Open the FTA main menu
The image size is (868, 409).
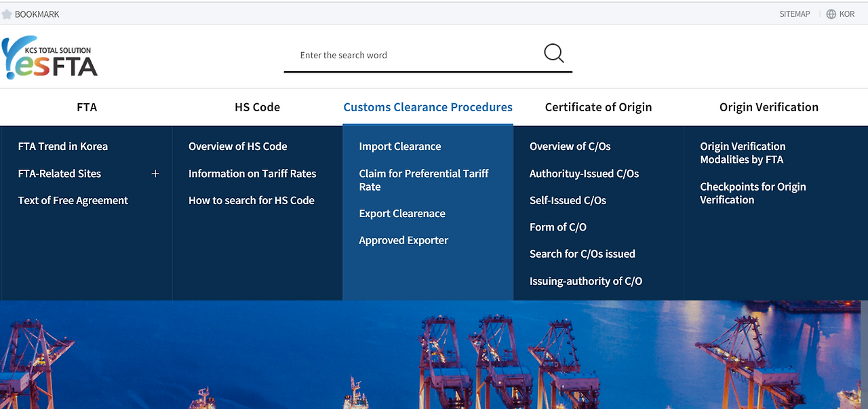click(87, 107)
